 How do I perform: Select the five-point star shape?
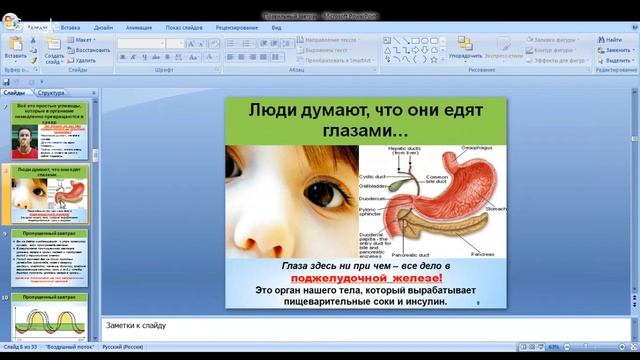434,60
